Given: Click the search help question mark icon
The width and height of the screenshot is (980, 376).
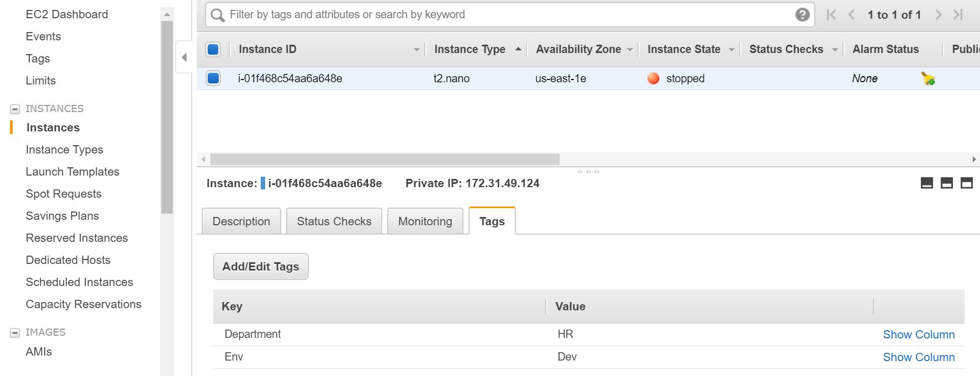Looking at the screenshot, I should click(802, 15).
